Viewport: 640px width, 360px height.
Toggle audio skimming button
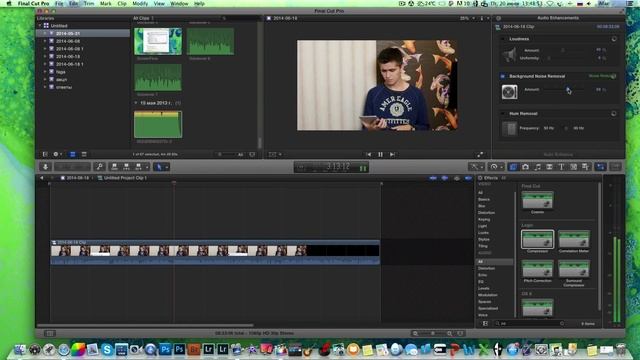(x=445, y=178)
